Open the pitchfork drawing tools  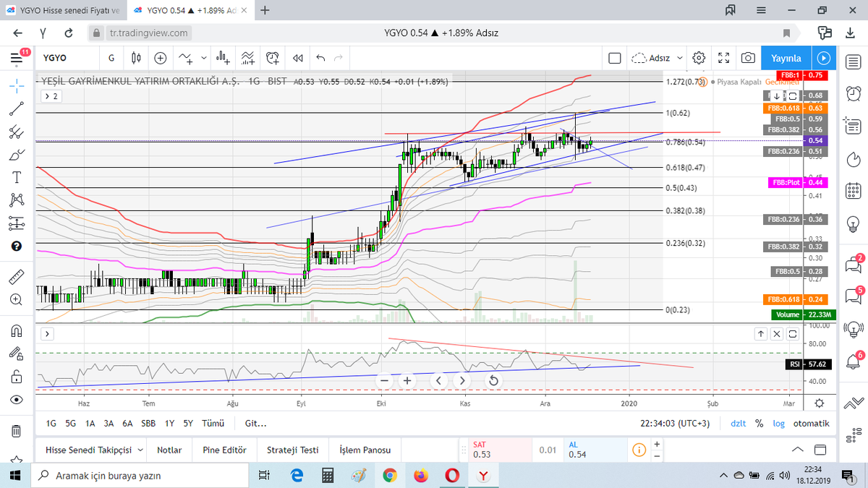point(17,132)
